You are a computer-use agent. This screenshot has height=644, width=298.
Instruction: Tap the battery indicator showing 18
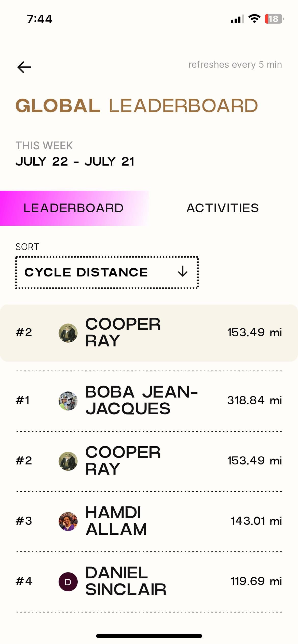click(x=274, y=19)
